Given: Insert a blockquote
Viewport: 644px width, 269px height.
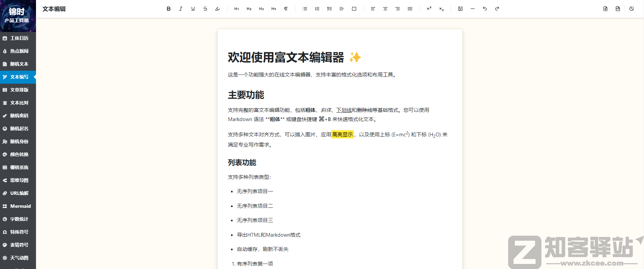Looking at the screenshot, I should click(342, 9).
